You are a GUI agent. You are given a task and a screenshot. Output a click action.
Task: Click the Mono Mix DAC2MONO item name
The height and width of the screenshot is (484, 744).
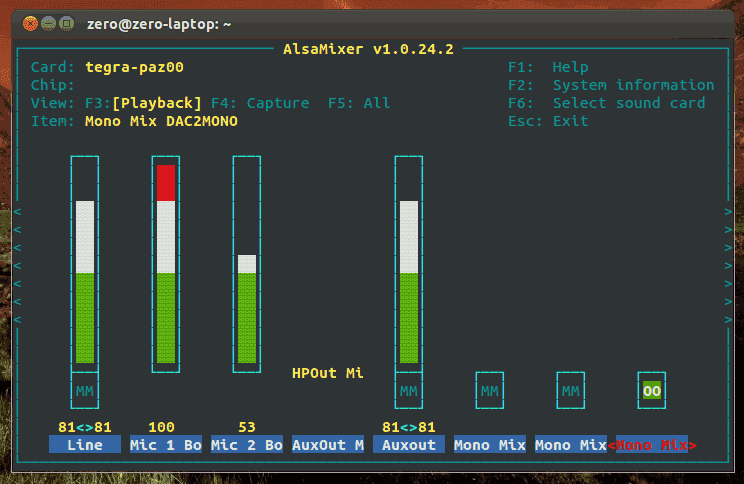161,121
